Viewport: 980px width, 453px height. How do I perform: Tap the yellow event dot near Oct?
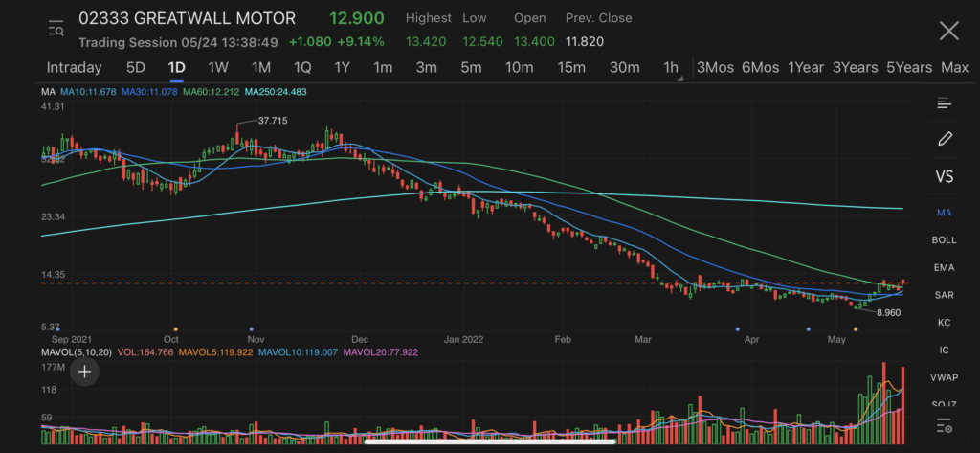point(176,329)
